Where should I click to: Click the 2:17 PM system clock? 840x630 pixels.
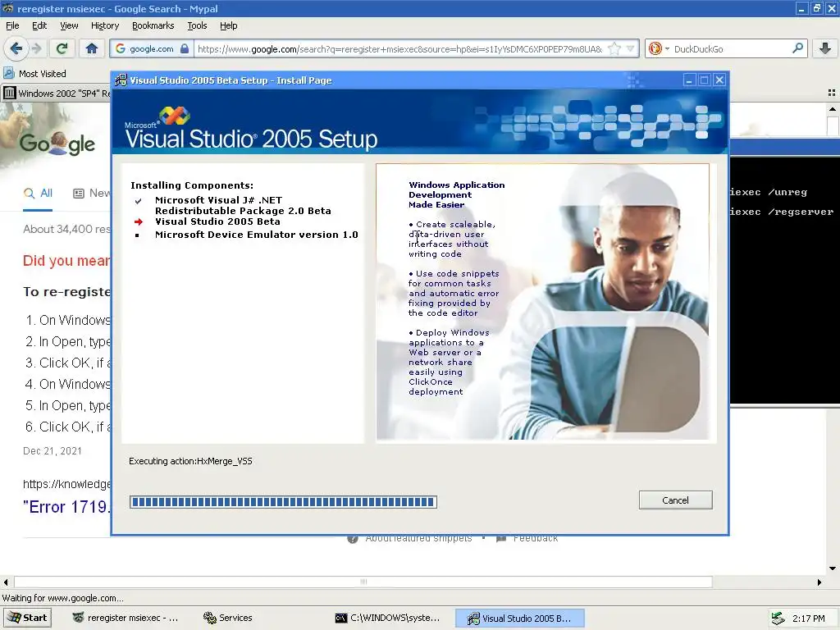tap(808, 619)
